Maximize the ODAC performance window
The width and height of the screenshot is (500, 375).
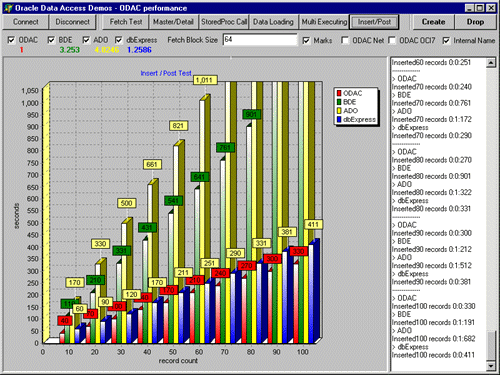pyautogui.click(x=479, y=8)
